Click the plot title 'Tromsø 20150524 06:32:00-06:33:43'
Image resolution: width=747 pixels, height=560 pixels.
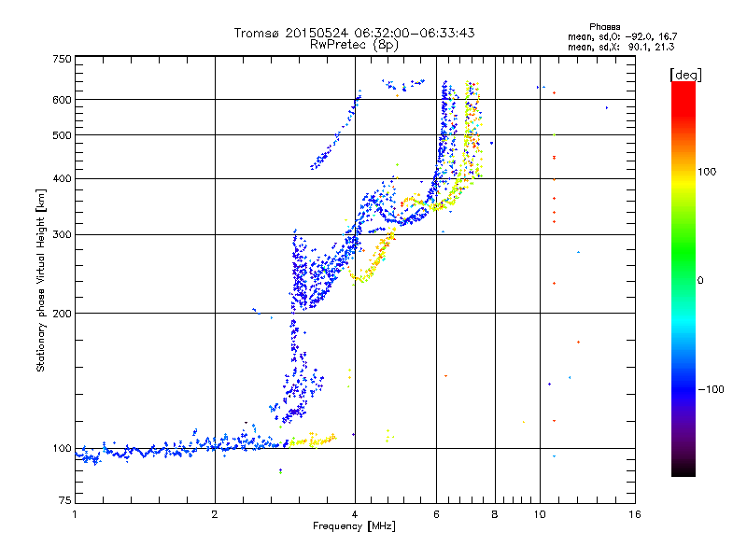[x=354, y=33]
